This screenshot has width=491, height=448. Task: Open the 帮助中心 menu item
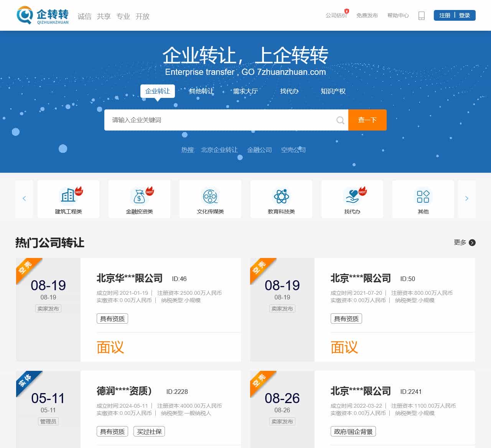pyautogui.click(x=398, y=16)
